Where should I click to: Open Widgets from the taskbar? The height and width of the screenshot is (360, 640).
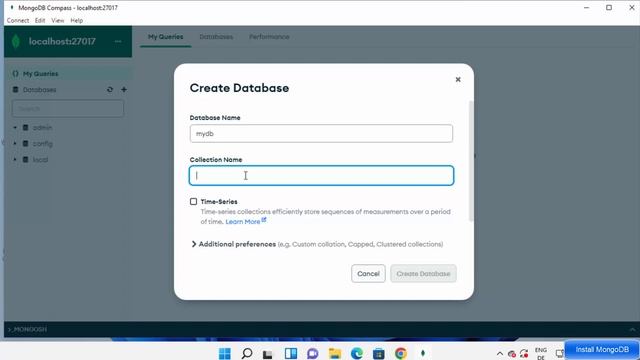[x=291, y=353]
